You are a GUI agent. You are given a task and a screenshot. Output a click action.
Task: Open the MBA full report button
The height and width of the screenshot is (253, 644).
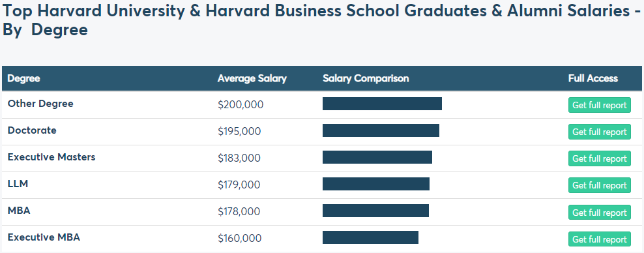[x=599, y=212]
